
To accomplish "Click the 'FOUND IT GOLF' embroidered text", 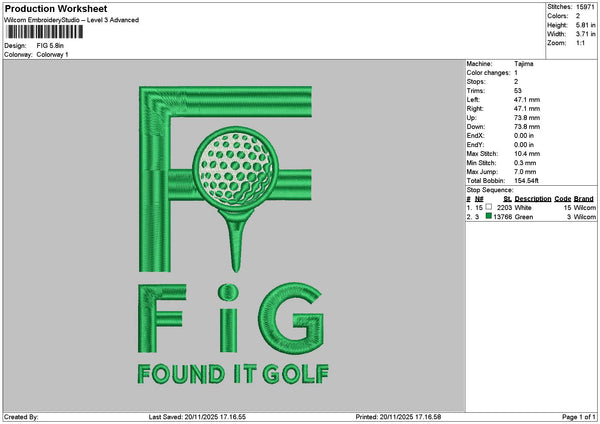I will click(x=233, y=374).
